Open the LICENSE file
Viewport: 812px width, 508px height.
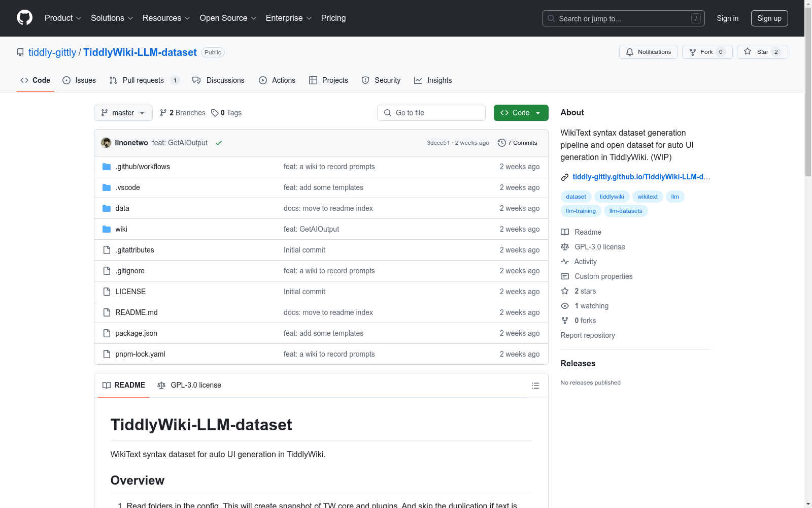point(130,292)
